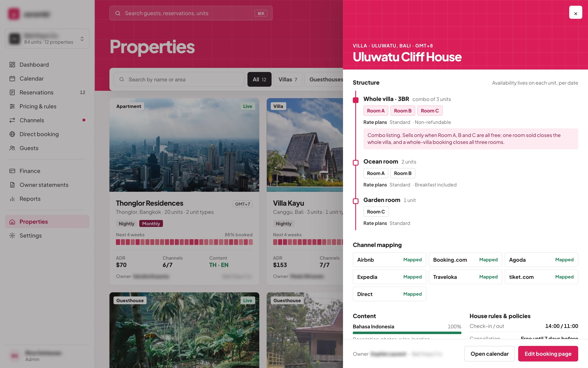This screenshot has height=368, width=588.
Task: Open Booking.com channel mapping card
Action: click(x=465, y=260)
